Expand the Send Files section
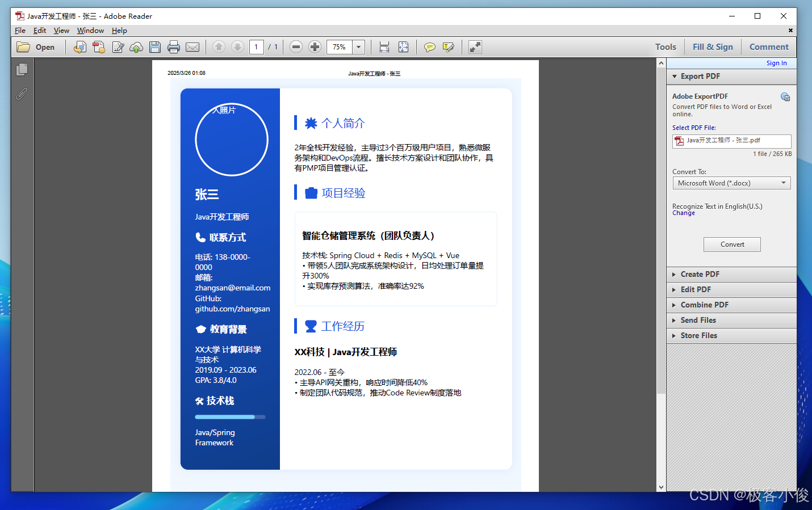This screenshot has height=510, width=812. pos(731,320)
